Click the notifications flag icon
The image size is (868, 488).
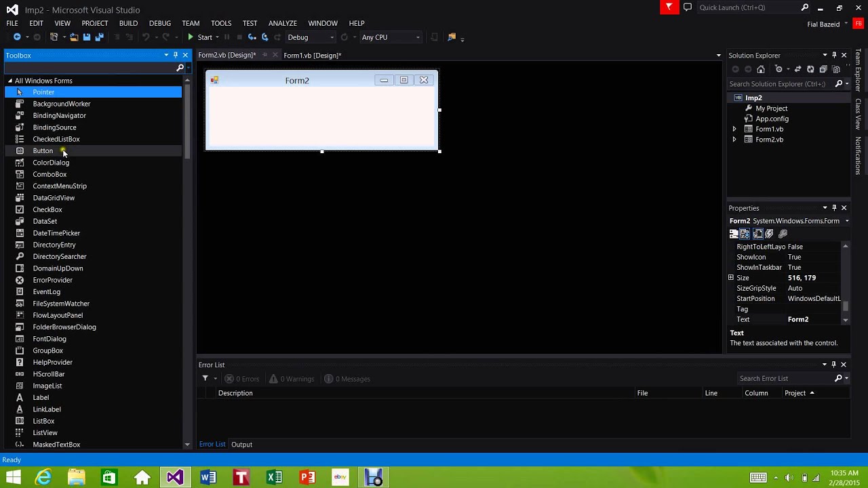(669, 7)
